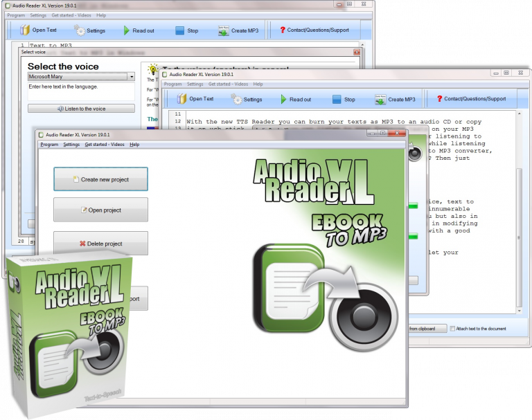Click Stop icon in back window toolbar
Viewport: 532px width, 420px height.
point(179,30)
